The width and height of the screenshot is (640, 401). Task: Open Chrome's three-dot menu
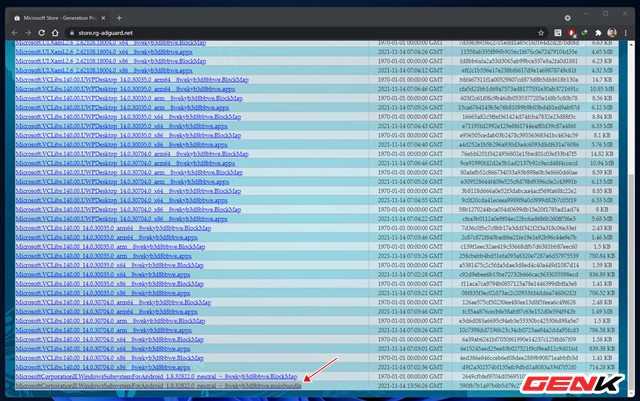tap(625, 33)
